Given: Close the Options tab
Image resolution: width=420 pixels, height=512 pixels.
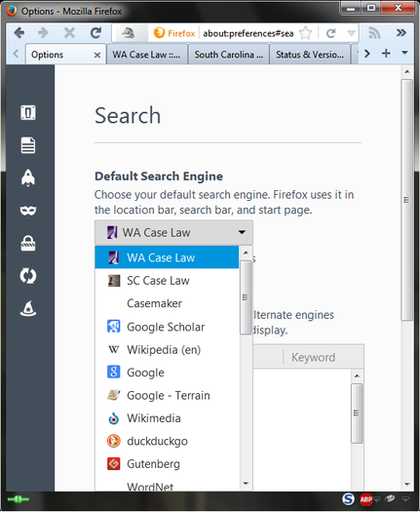Looking at the screenshot, I should coord(96,56).
